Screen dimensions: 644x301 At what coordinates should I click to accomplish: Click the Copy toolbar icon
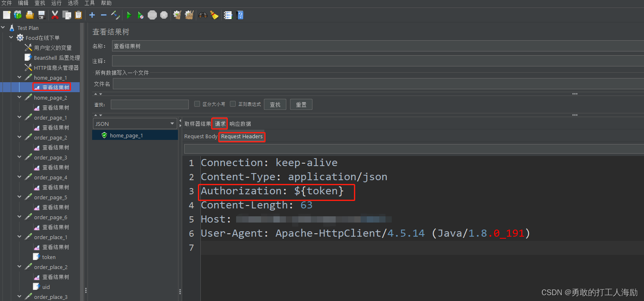coord(67,15)
